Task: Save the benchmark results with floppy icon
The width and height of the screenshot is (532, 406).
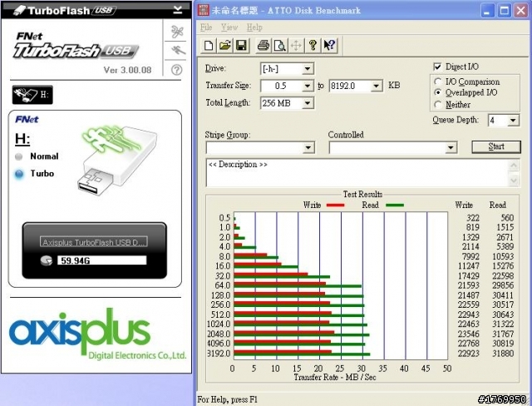Action: tap(241, 46)
